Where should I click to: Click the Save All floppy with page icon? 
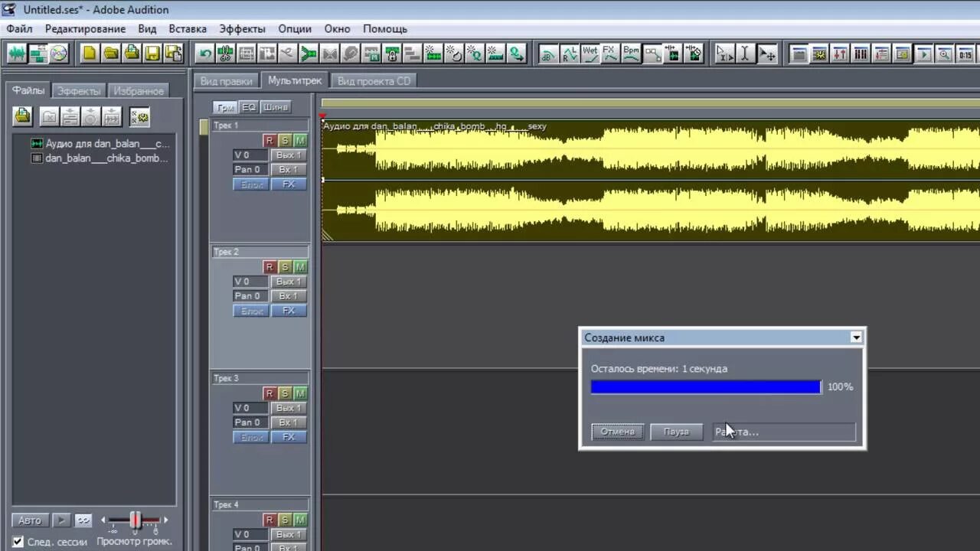[174, 54]
